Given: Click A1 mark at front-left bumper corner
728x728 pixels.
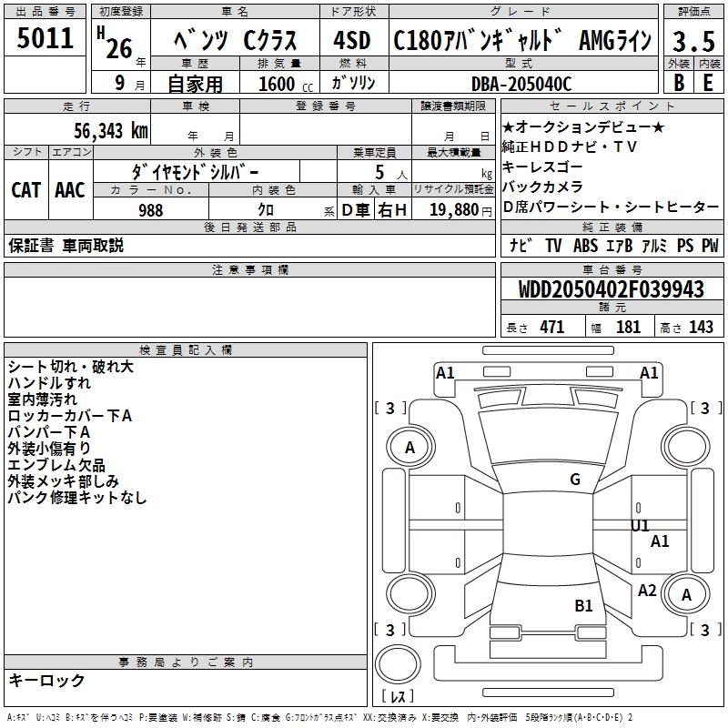Looking at the screenshot, I should [445, 373].
